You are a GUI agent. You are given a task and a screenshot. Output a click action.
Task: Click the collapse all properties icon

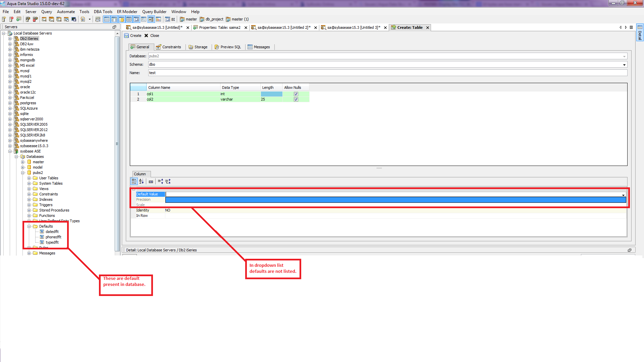168,181
